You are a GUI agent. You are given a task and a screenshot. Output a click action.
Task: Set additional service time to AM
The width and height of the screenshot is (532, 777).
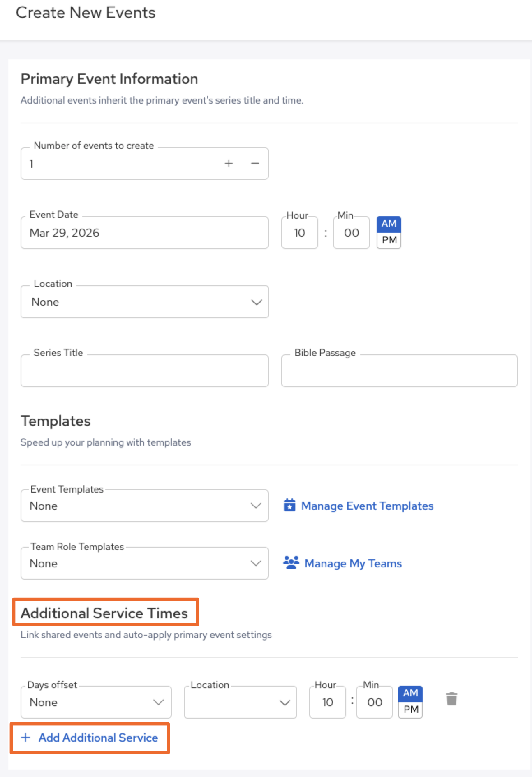point(410,694)
